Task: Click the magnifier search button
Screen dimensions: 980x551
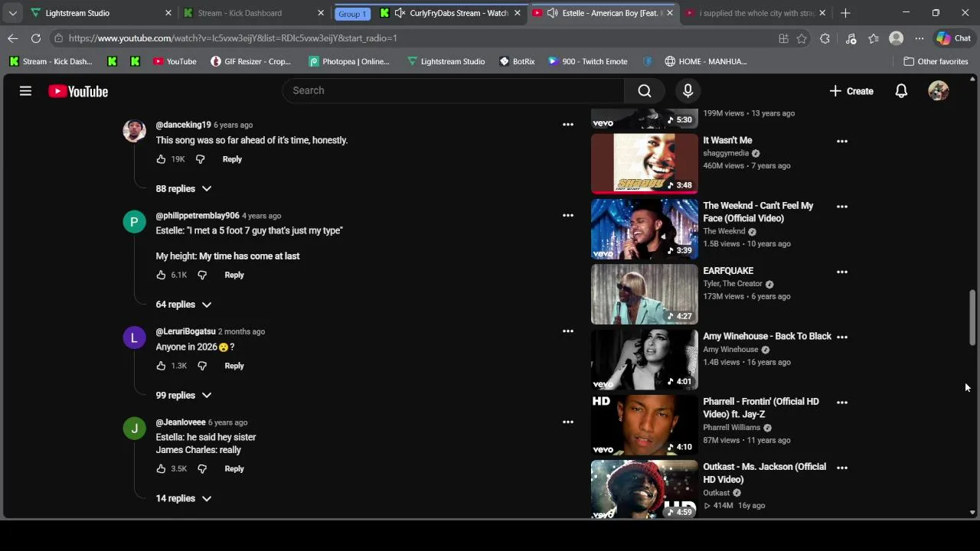Action: tap(645, 91)
